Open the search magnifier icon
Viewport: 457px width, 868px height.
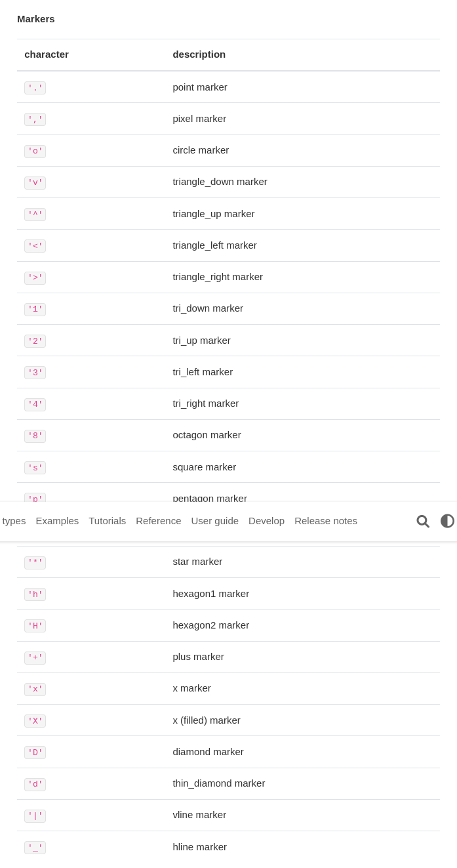[423, 521]
